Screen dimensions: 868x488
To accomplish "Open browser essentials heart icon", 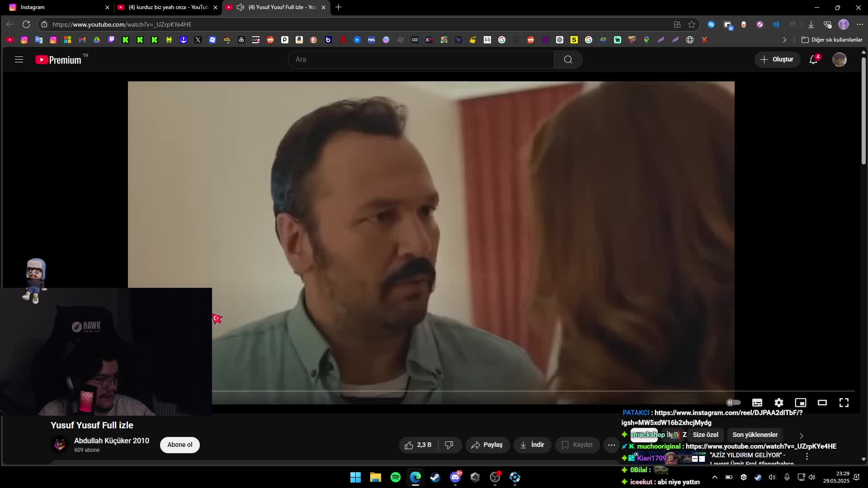I will pyautogui.click(x=827, y=24).
